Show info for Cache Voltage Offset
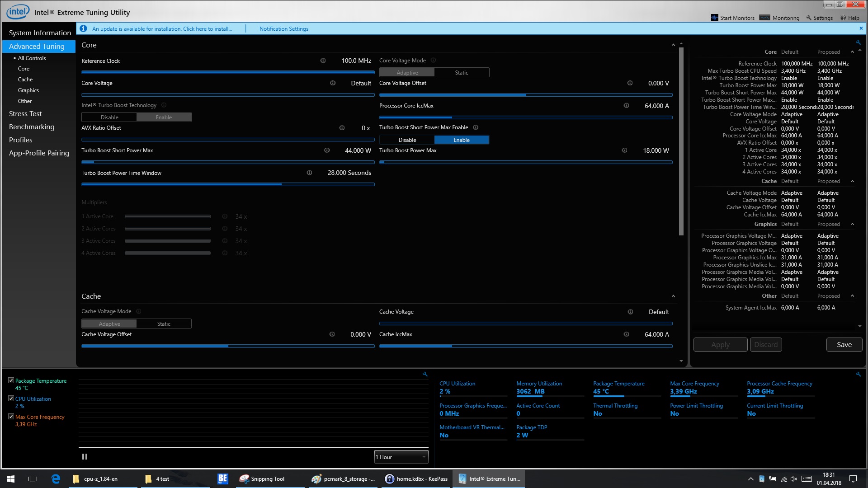Viewport: 868px width, 488px height. (x=332, y=334)
